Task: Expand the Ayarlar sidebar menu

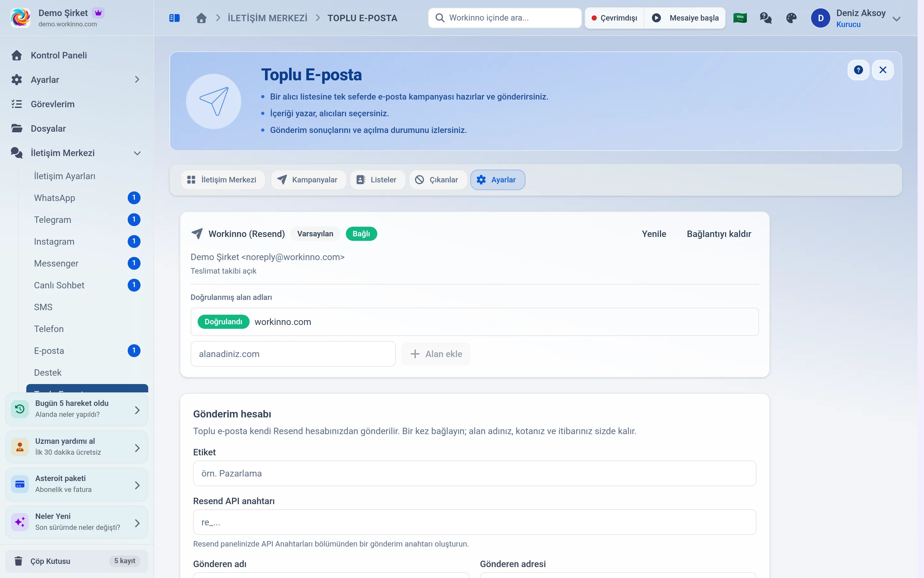Action: [137, 80]
